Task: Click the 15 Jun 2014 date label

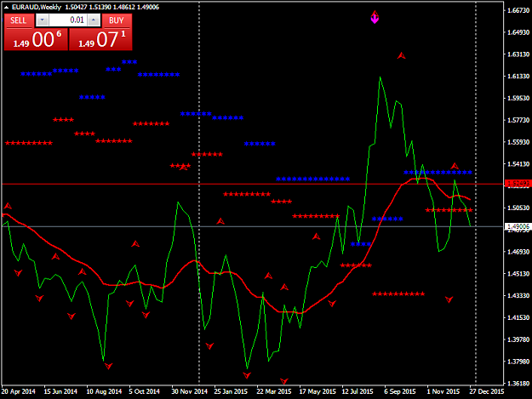Action: point(60,391)
